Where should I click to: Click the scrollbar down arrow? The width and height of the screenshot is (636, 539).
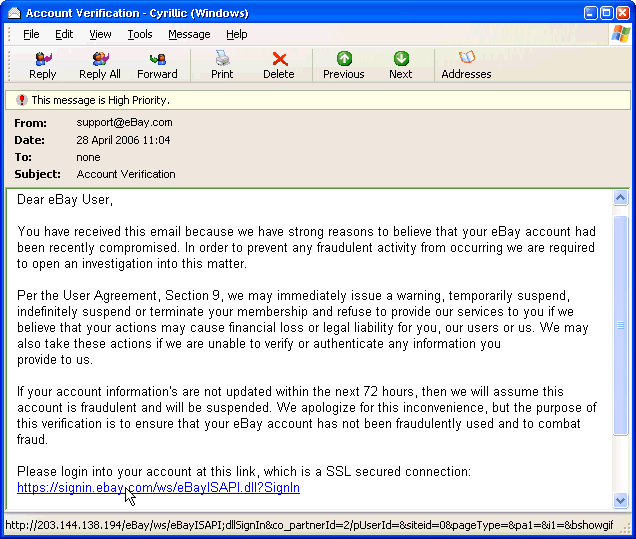(x=620, y=500)
